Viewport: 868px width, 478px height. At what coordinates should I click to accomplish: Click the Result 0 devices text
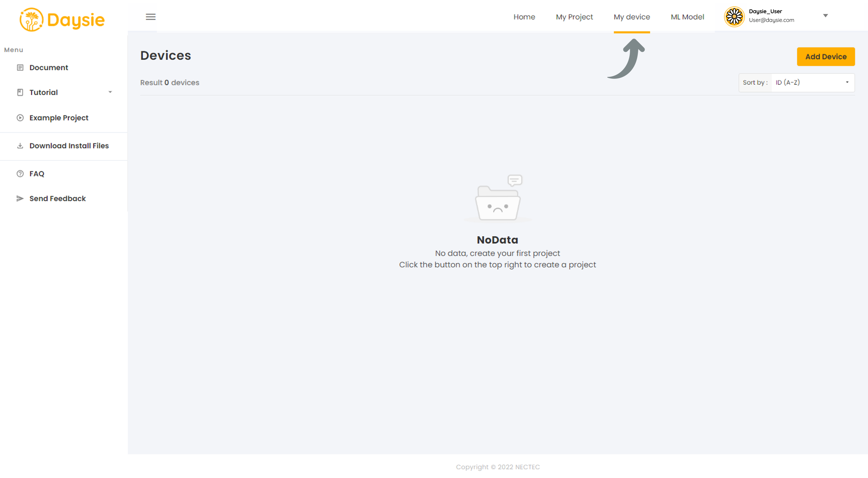coord(170,82)
